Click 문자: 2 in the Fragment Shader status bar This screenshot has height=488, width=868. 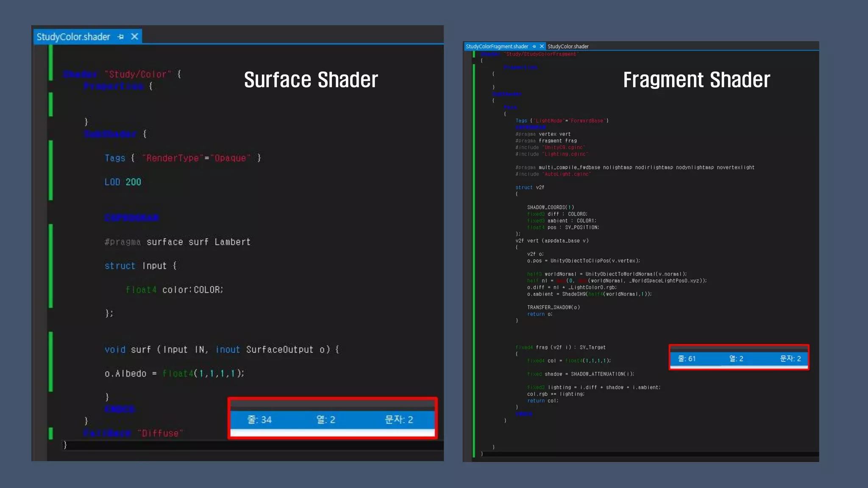(790, 359)
